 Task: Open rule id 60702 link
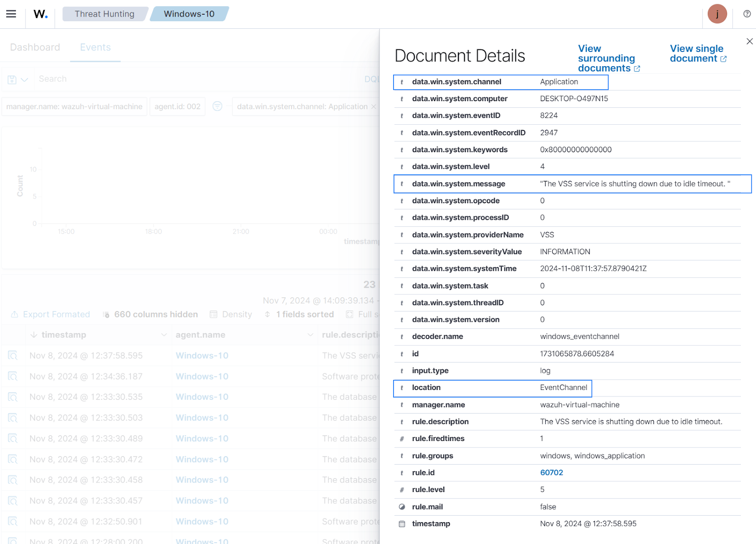551,472
